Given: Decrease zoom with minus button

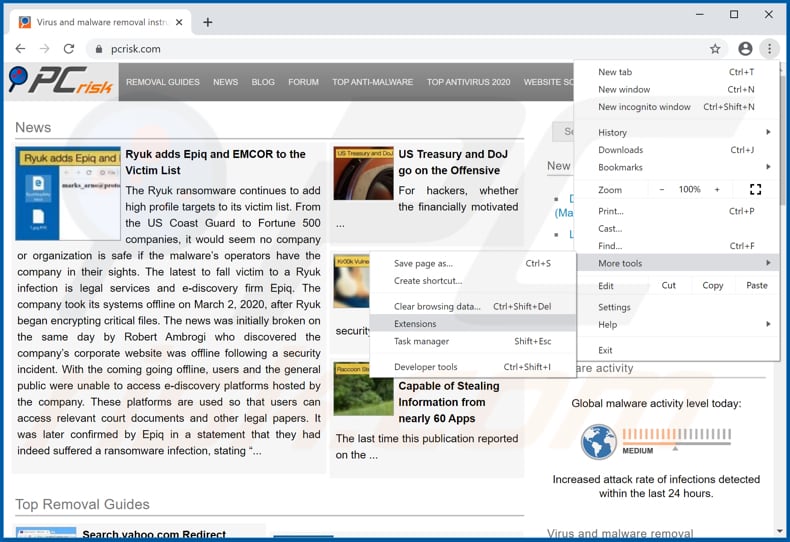Looking at the screenshot, I should tap(661, 190).
